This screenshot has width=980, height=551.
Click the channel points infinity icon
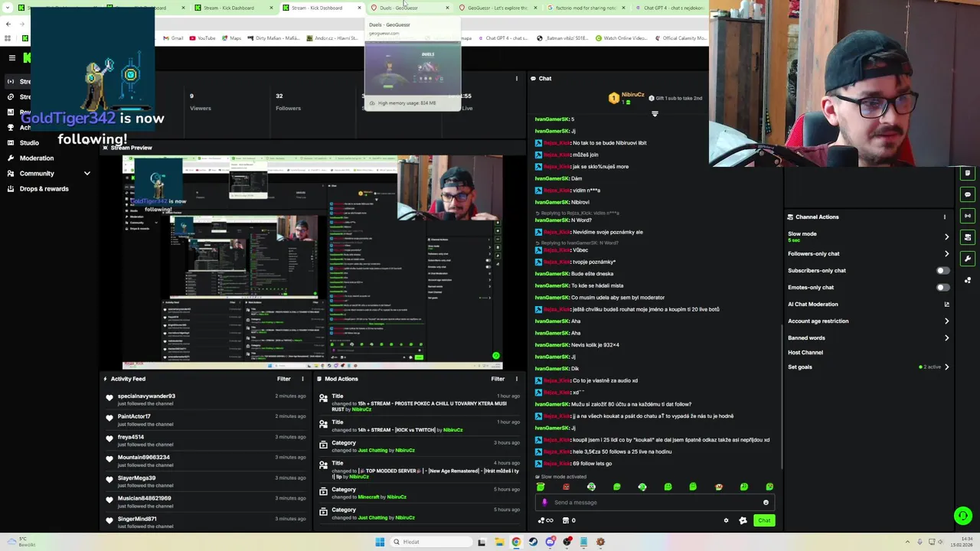pos(545,520)
